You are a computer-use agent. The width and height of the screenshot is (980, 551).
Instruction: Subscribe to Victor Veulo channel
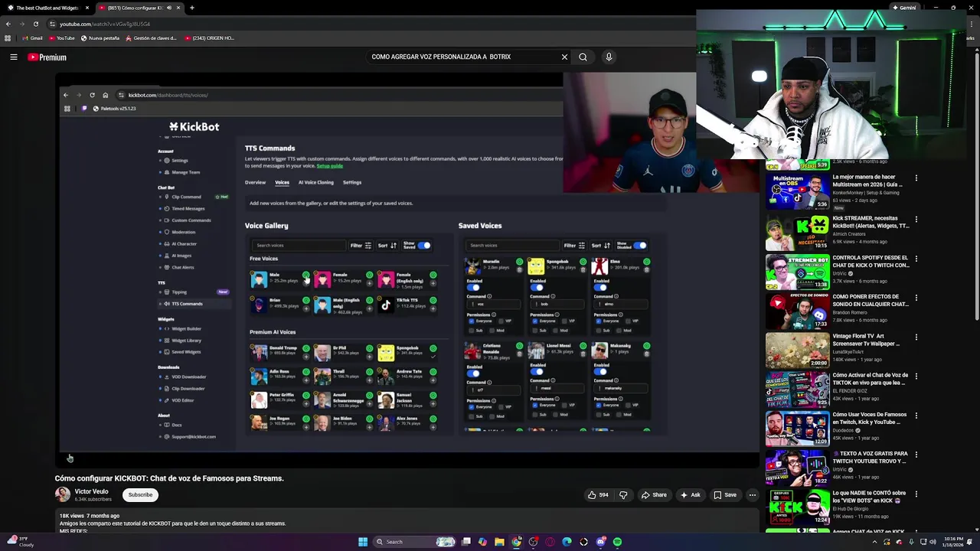pos(140,495)
